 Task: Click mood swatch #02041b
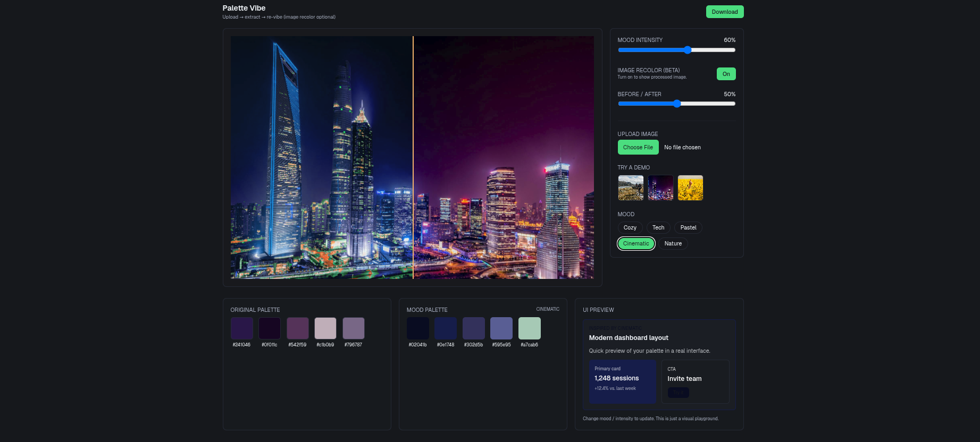(418, 328)
